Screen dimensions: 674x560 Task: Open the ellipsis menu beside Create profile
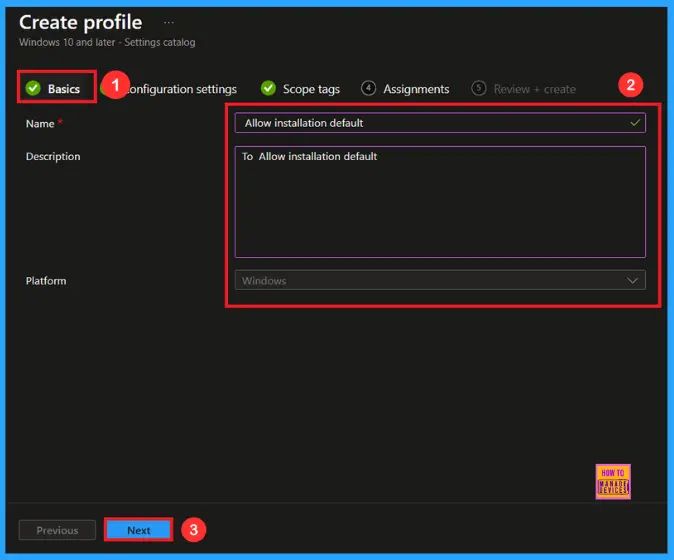pos(168,22)
